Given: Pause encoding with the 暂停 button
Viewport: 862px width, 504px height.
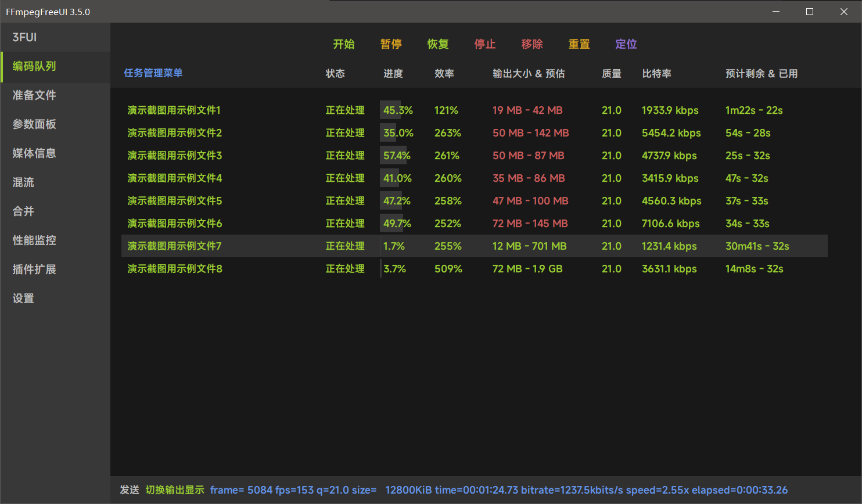Looking at the screenshot, I should (391, 44).
